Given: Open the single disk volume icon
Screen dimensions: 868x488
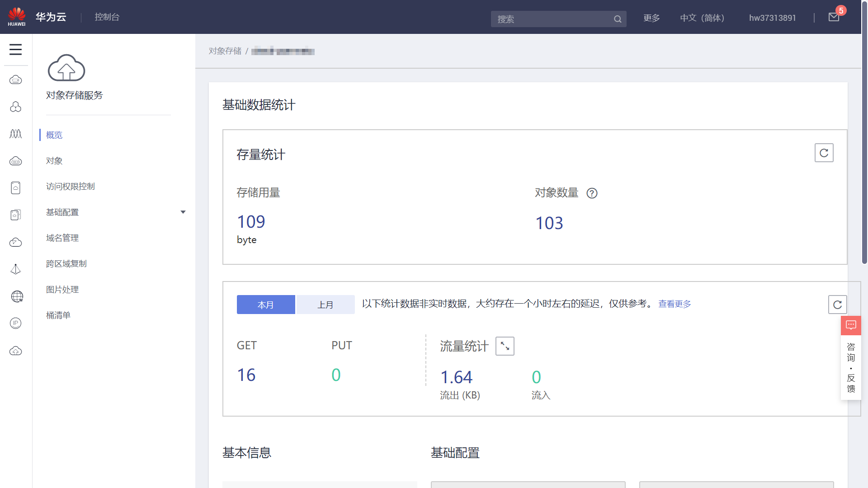Looking at the screenshot, I should pyautogui.click(x=16, y=188).
